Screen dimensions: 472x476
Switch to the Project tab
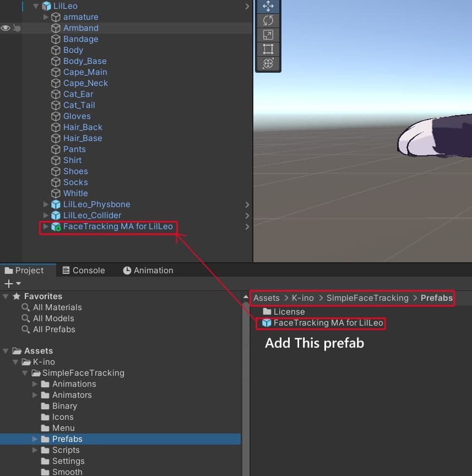pyautogui.click(x=28, y=270)
